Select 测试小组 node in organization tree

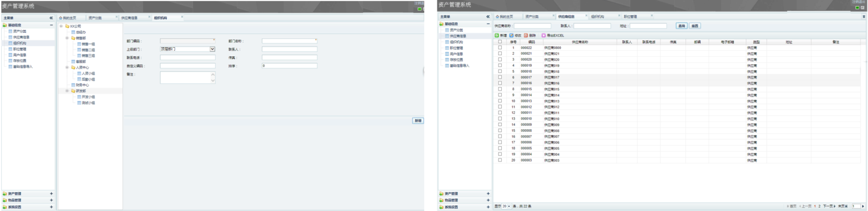click(x=86, y=102)
